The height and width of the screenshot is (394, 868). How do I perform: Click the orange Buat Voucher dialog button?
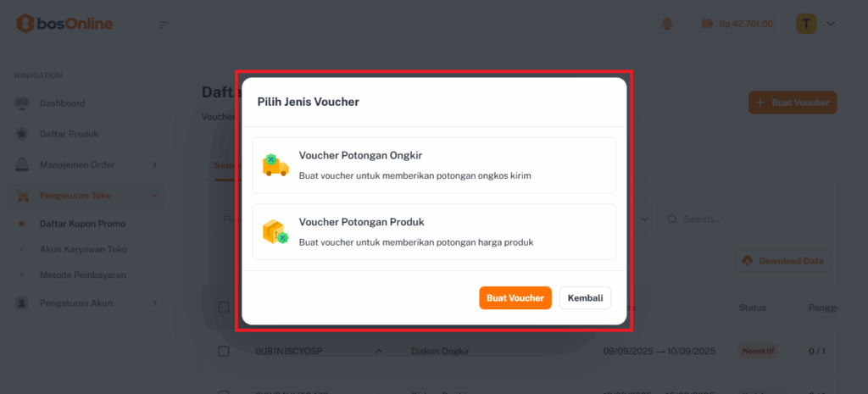(515, 297)
